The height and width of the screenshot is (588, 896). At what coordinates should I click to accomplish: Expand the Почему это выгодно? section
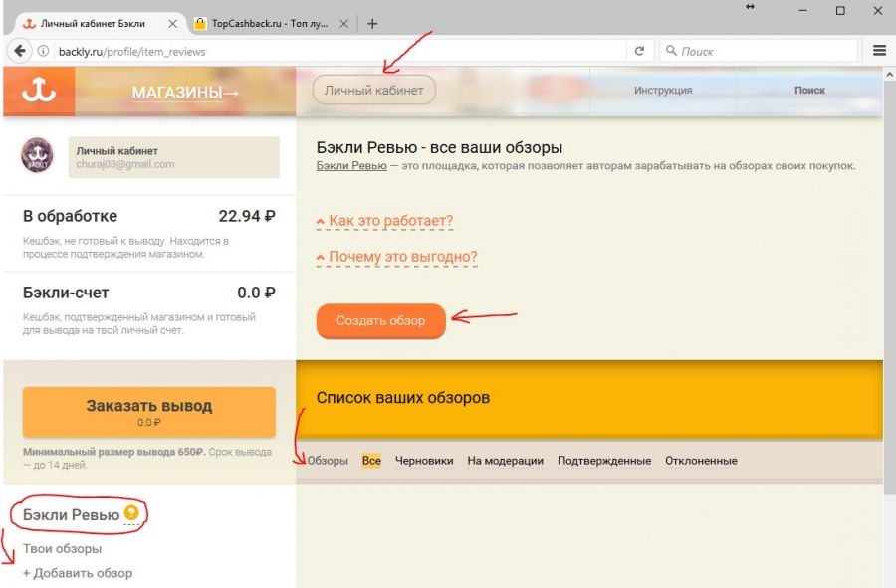point(396,257)
